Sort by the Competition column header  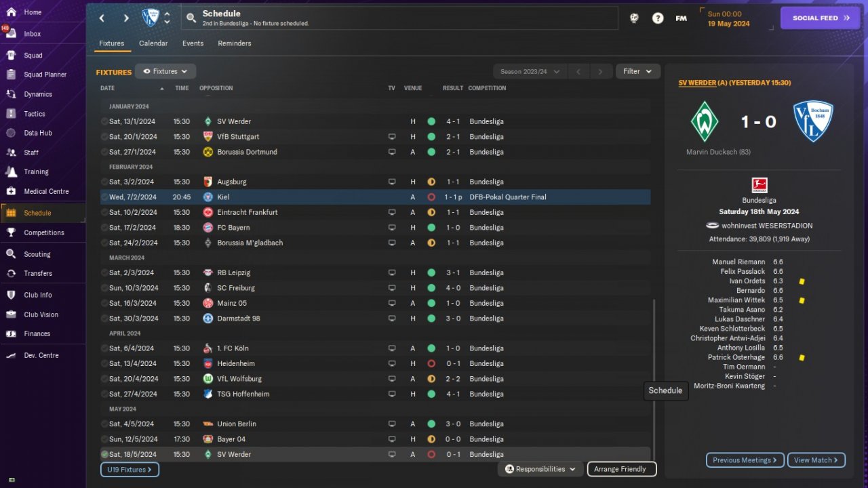tap(488, 88)
